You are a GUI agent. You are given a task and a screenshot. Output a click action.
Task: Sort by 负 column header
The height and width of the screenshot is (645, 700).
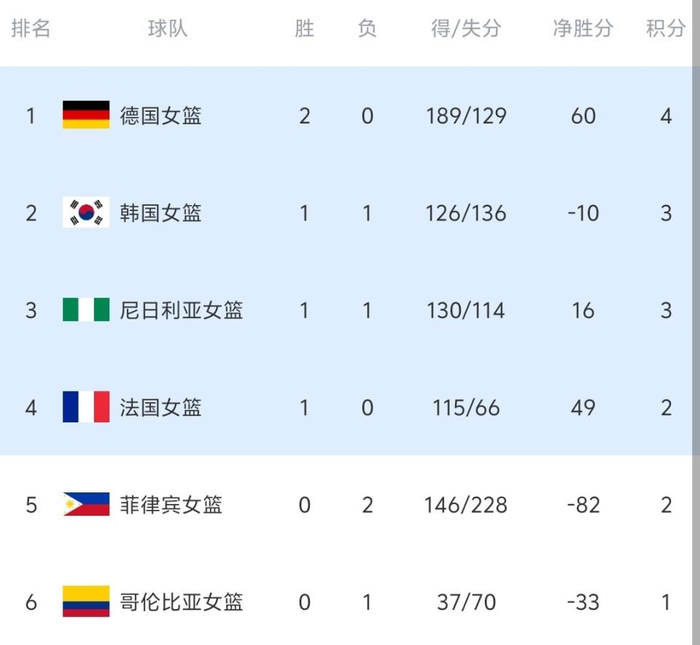(367, 29)
